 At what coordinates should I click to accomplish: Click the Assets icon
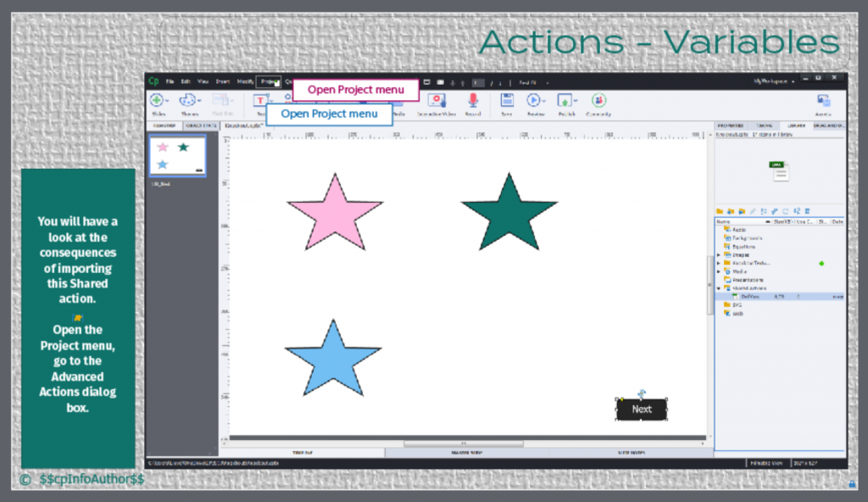tap(823, 100)
